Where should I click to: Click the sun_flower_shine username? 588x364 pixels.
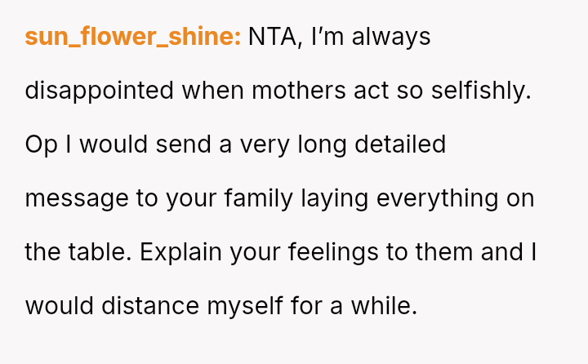coord(132,37)
